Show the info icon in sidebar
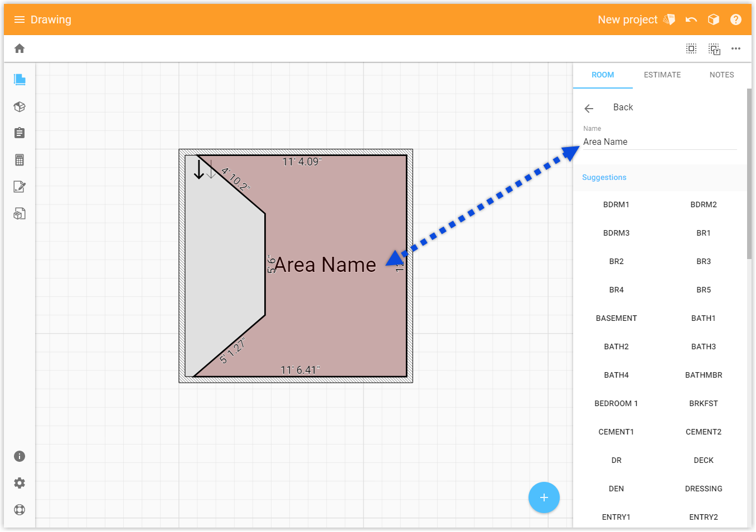 (20, 456)
